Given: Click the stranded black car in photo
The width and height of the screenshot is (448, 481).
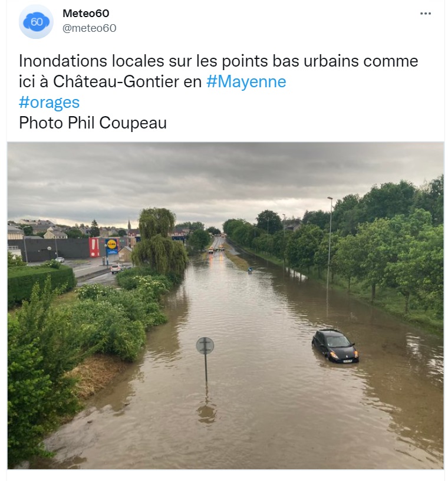Looking at the screenshot, I should click(x=335, y=345).
